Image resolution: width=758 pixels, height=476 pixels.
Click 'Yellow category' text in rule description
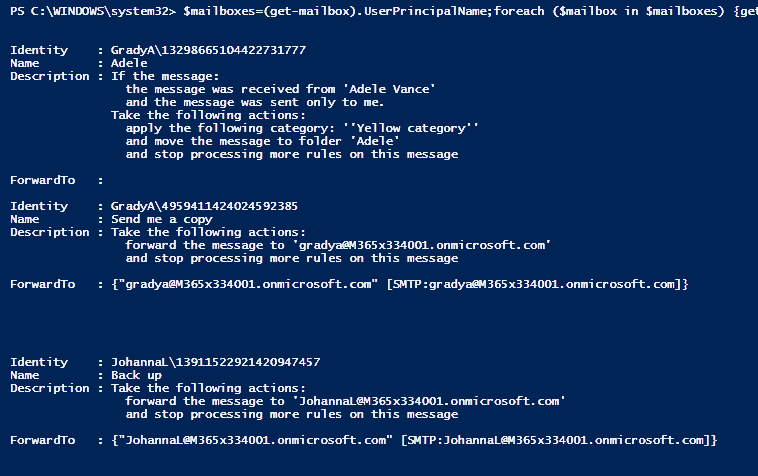point(411,129)
